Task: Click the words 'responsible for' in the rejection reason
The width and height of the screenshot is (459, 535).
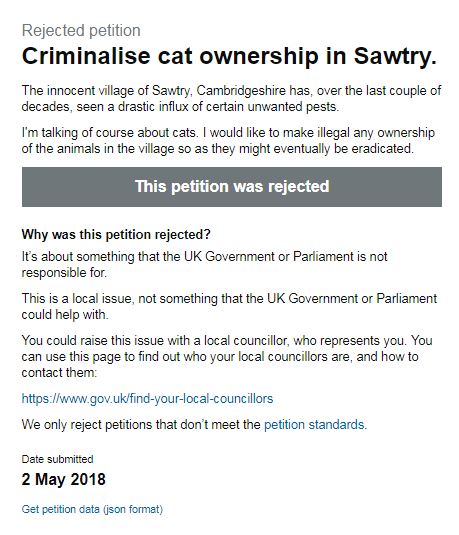Action: [x=64, y=273]
